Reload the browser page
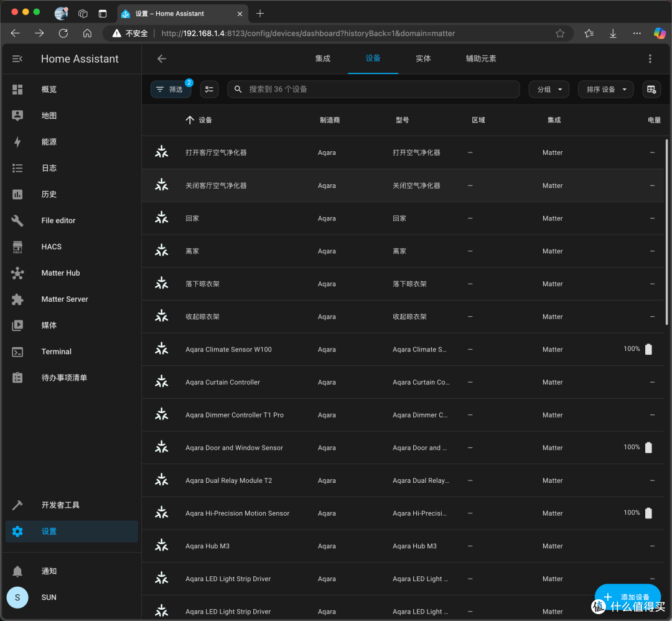 [x=63, y=34]
